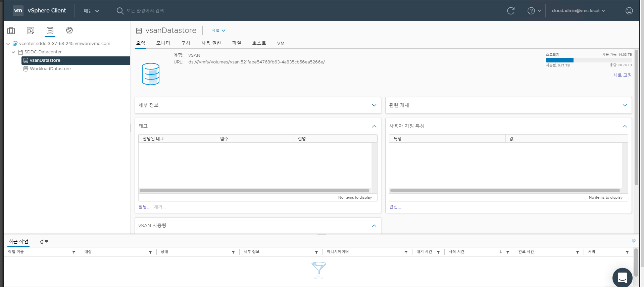Click the SDDC-Datacenter icon in tree
644x287 pixels.
[x=20, y=52]
